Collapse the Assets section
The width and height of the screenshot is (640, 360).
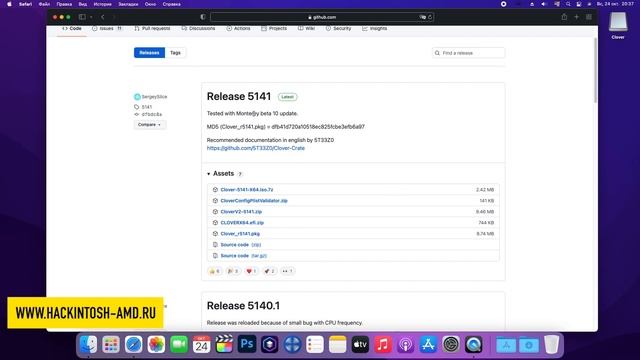click(x=224, y=173)
